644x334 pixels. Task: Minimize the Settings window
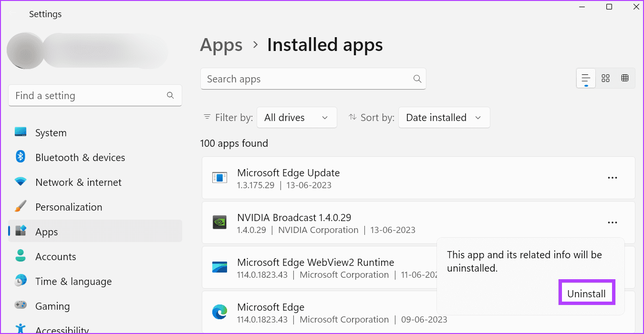click(582, 7)
